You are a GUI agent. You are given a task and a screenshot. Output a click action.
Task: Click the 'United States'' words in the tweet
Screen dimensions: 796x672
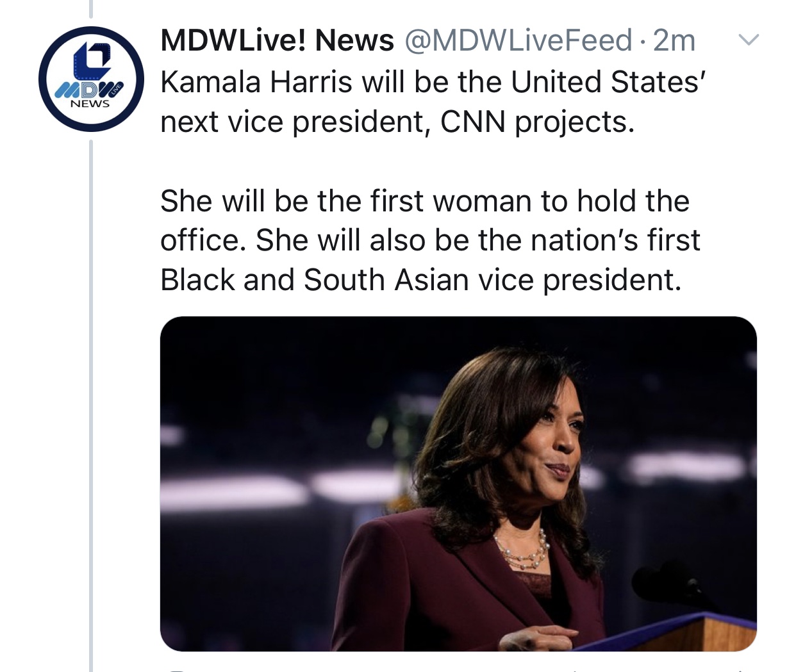coord(608,82)
